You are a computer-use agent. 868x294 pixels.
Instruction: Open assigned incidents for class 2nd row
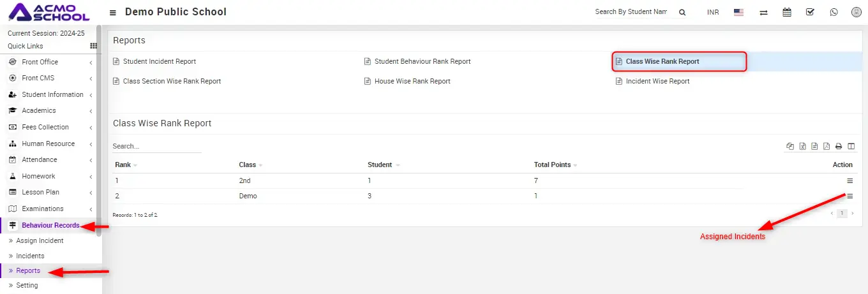point(849,181)
